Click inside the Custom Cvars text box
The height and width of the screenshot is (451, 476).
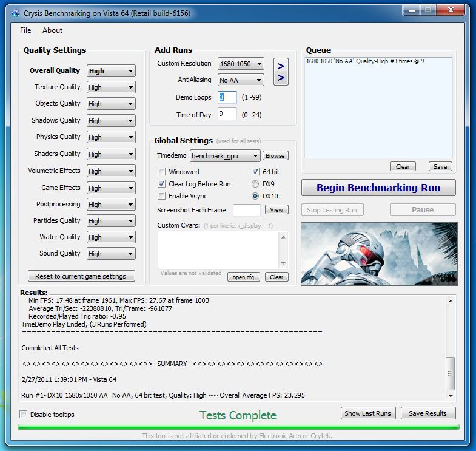coord(218,250)
